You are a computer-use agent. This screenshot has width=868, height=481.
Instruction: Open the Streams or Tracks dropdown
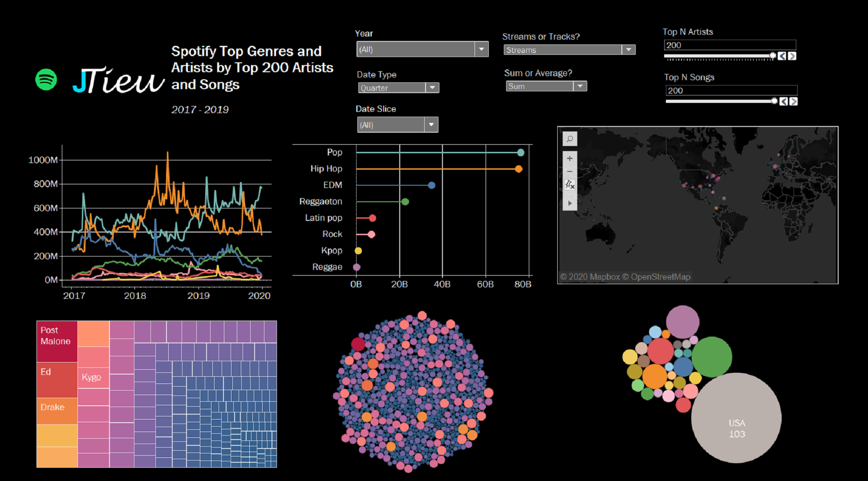point(569,50)
